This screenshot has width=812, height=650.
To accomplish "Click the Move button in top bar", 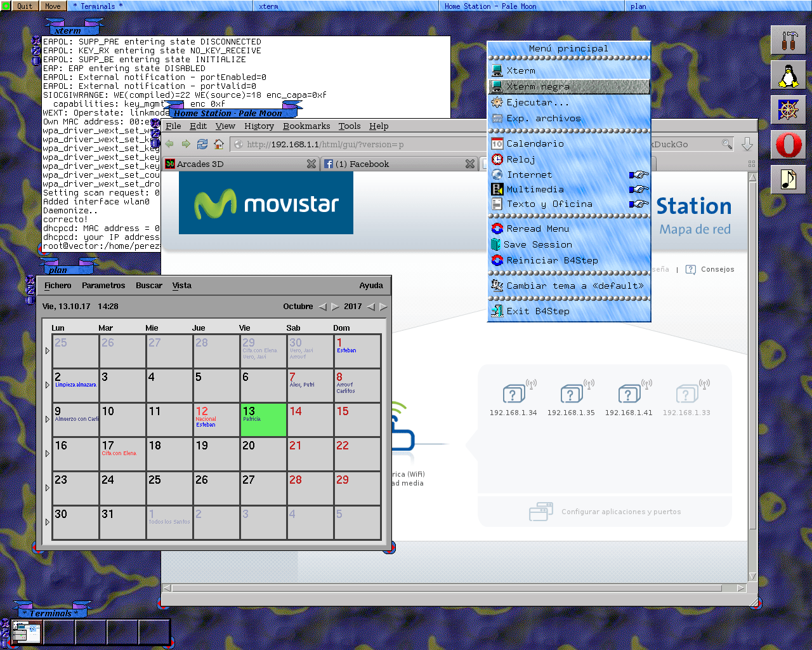I will tap(53, 6).
